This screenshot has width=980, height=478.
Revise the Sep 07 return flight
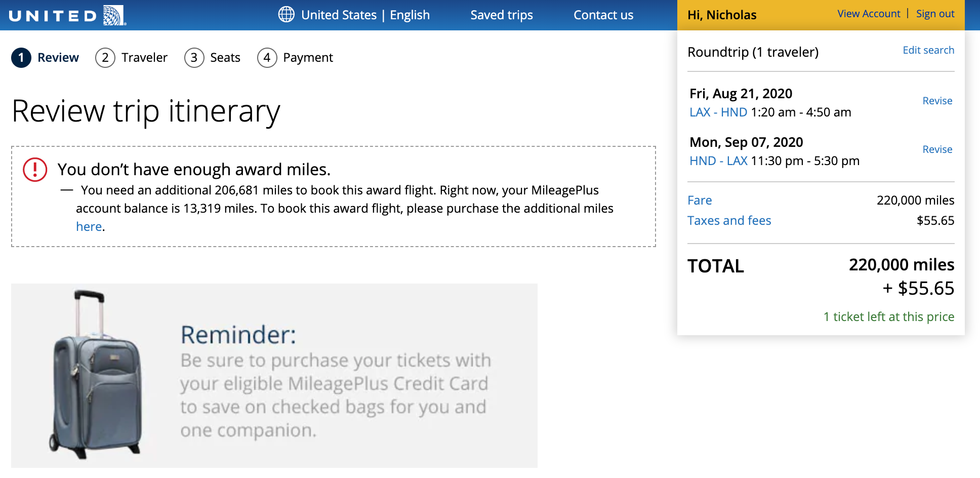click(x=937, y=149)
